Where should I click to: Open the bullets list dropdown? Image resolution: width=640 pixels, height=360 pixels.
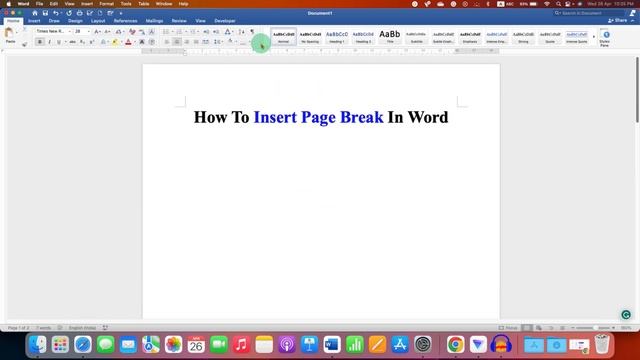[x=172, y=31]
